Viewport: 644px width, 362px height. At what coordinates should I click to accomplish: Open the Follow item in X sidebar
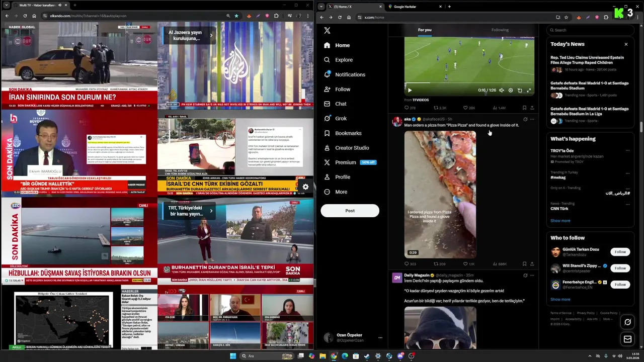coord(337,89)
